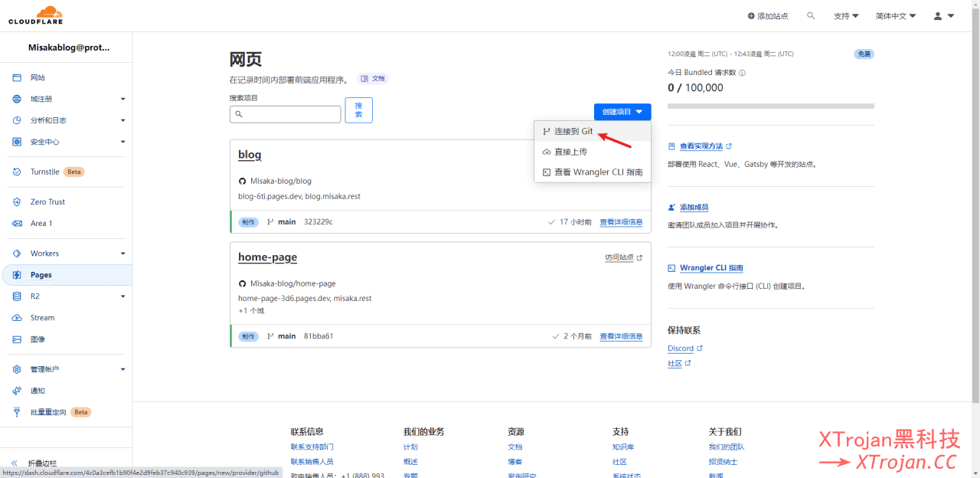This screenshot has width=980, height=478.
Task: Click the Bundled requests usage progress bar
Action: click(x=770, y=105)
